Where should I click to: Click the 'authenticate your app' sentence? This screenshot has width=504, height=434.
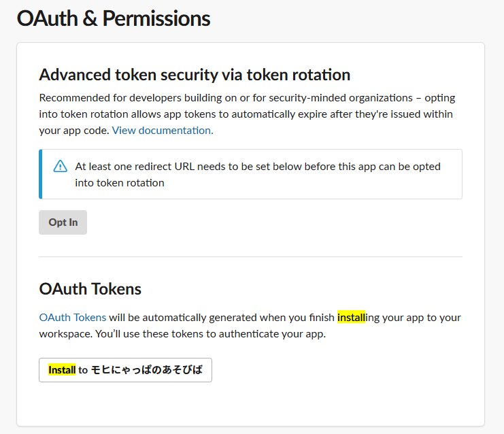[x=272, y=334]
